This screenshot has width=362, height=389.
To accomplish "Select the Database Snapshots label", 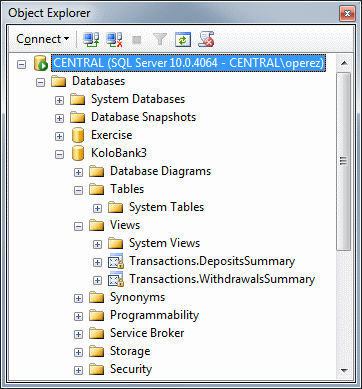I will click(144, 117).
